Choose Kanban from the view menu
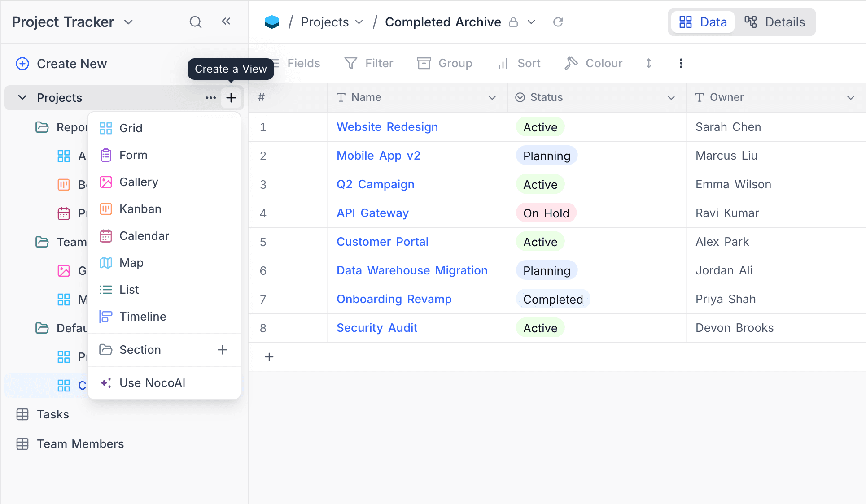Image resolution: width=866 pixels, height=504 pixels. tap(140, 209)
